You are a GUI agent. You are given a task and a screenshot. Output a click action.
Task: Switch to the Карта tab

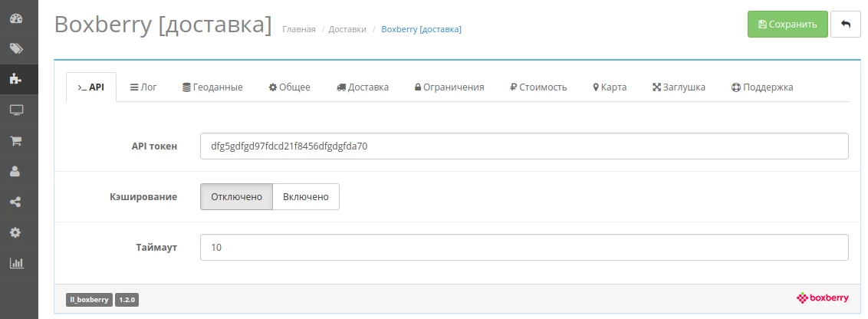pos(610,87)
